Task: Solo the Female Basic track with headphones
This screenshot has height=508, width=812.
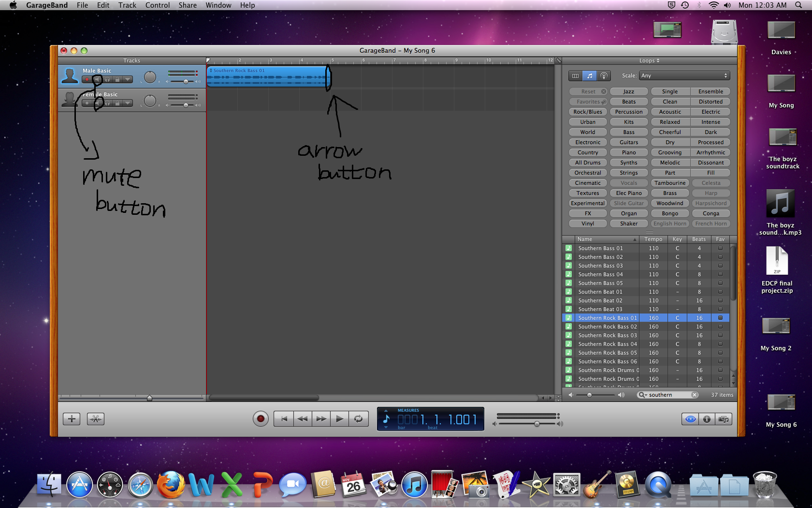Action: coord(107,103)
